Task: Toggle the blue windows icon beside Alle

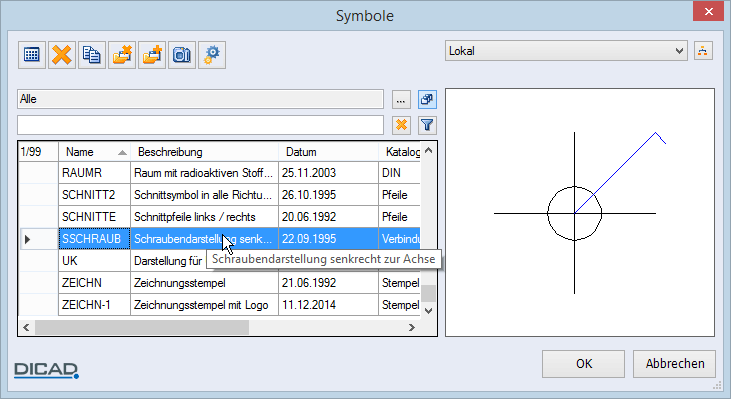Action: click(427, 99)
